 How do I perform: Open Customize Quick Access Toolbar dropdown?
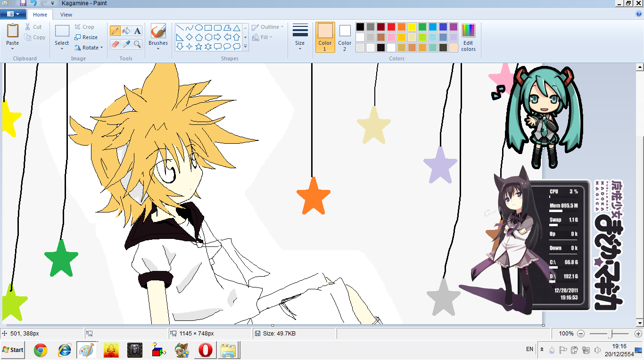(53, 3)
